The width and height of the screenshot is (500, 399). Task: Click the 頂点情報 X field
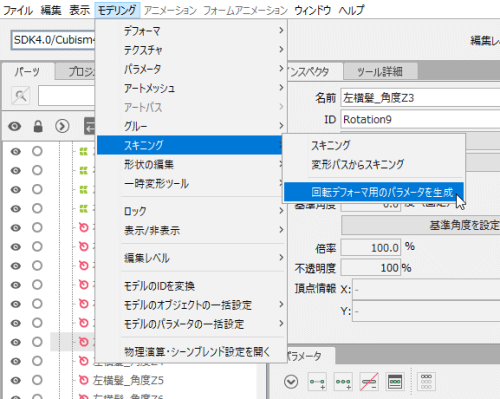click(x=426, y=289)
